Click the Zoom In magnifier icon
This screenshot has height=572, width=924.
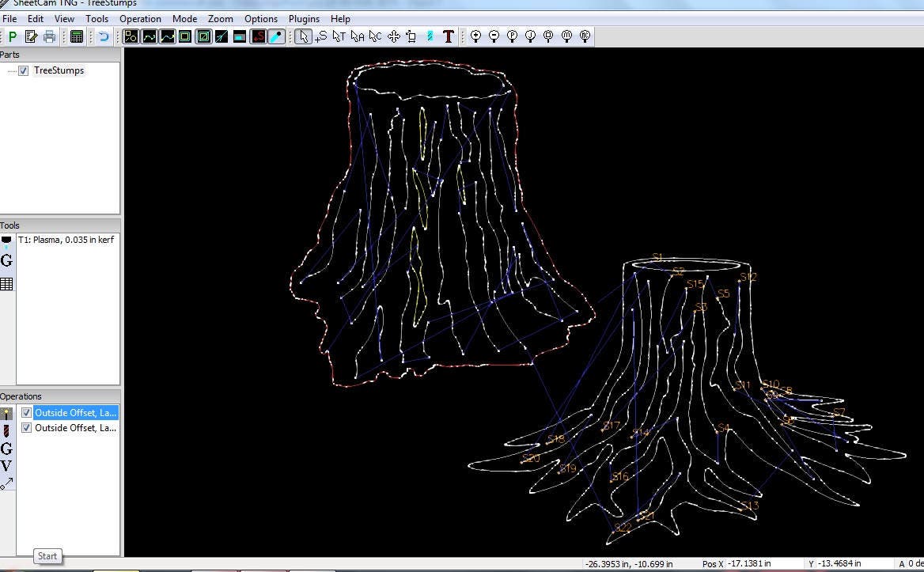click(476, 36)
